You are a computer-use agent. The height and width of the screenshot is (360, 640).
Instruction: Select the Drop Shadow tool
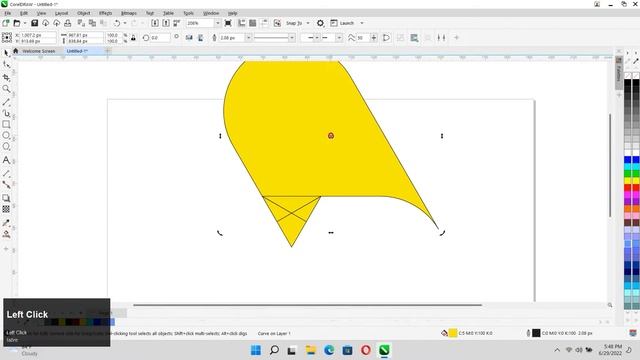tap(6, 198)
